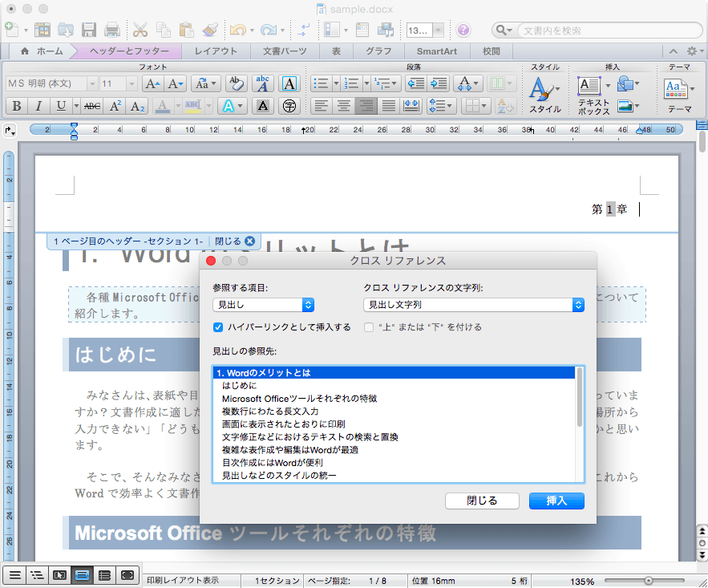Open the 校閲 ribbon tab

(x=492, y=51)
